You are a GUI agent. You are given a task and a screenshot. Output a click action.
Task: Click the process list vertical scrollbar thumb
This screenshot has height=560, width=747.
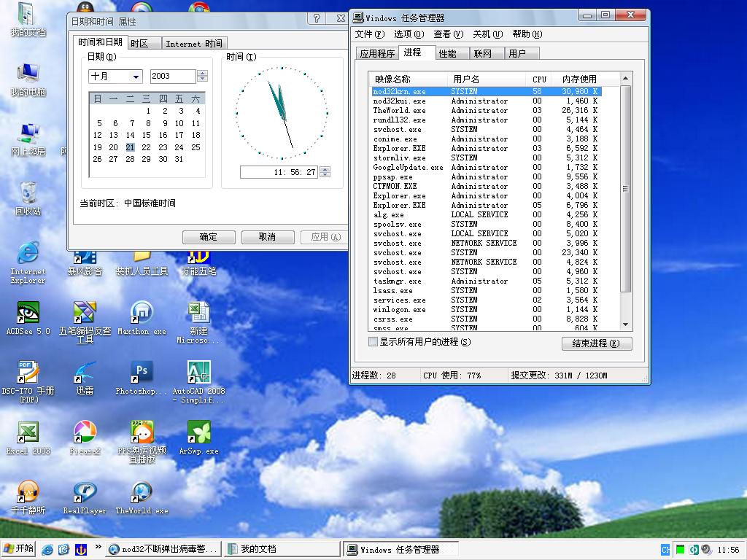[625, 188]
